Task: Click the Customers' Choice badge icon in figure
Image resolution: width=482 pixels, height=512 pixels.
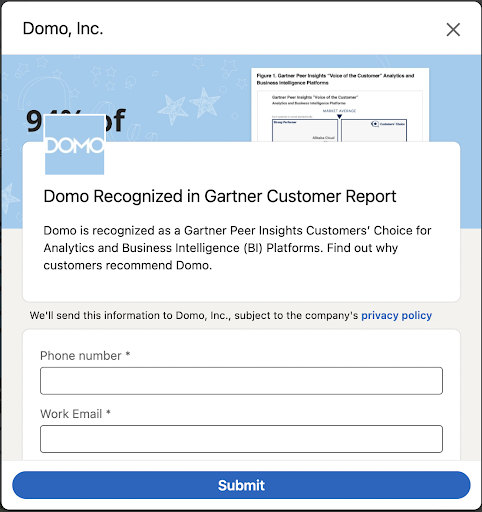Action: (x=375, y=124)
